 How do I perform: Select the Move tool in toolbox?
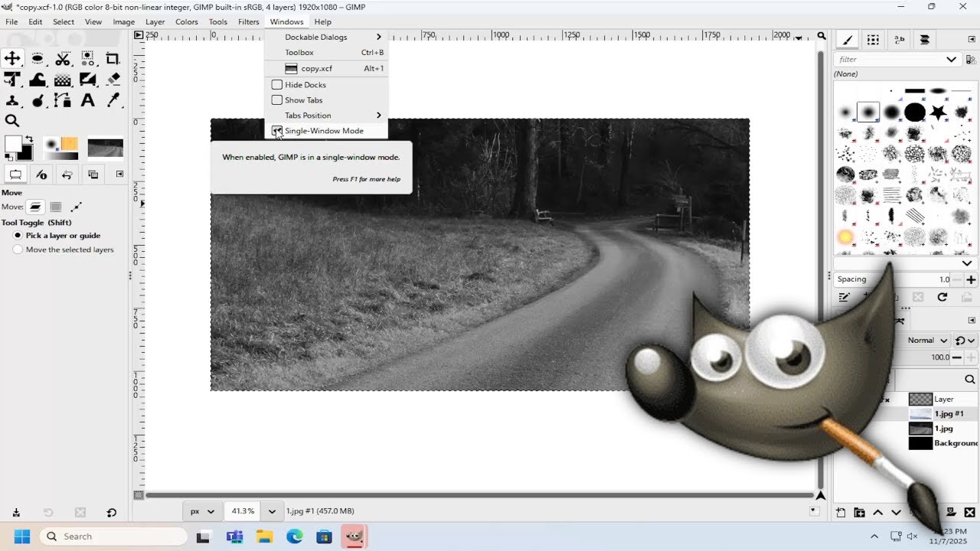point(12,59)
